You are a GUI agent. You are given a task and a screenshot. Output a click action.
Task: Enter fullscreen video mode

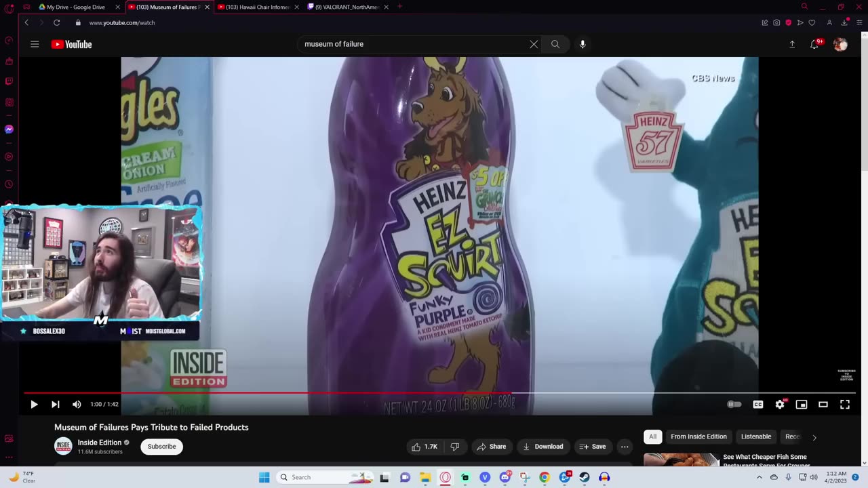tap(845, 405)
